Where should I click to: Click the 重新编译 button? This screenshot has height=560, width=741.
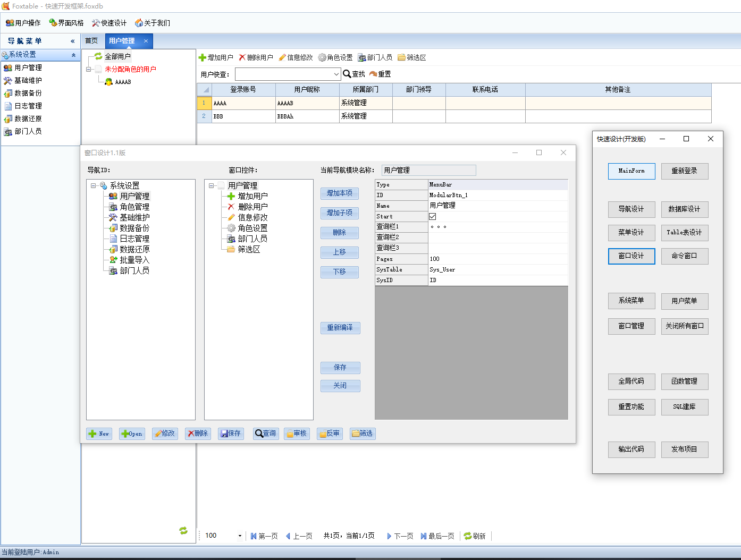point(340,328)
